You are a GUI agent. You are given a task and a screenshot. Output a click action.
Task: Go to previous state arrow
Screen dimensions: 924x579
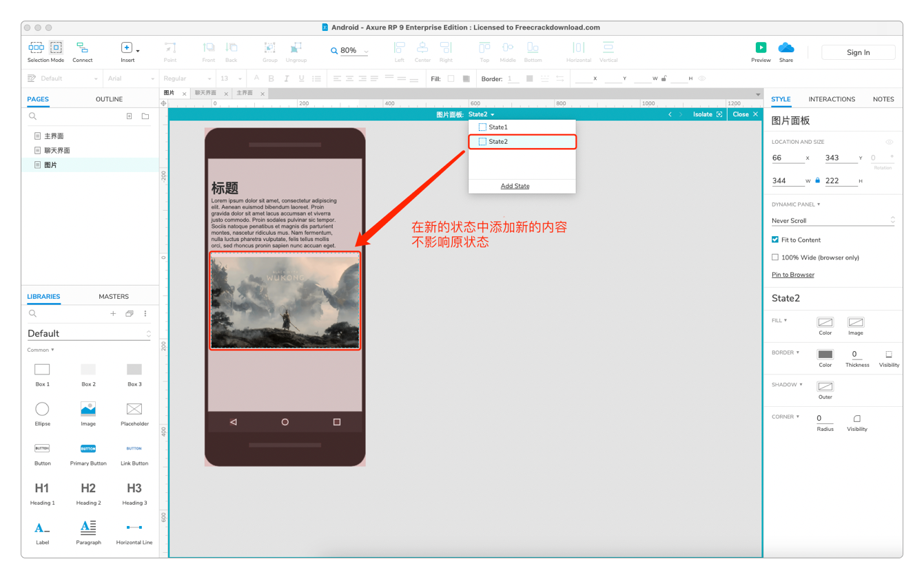point(670,114)
